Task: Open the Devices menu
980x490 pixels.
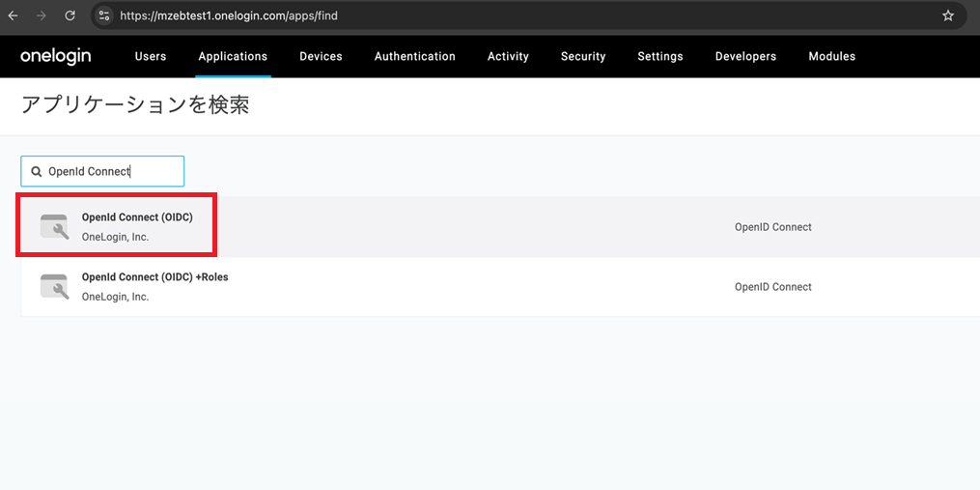Action: point(321,57)
